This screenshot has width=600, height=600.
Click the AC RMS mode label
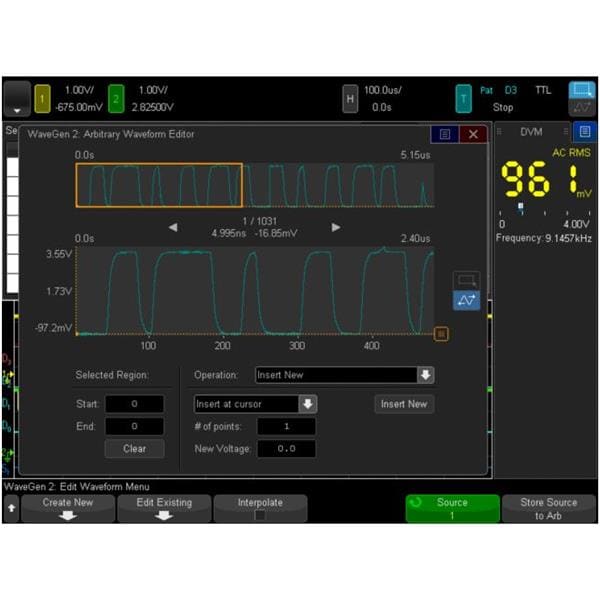(571, 153)
